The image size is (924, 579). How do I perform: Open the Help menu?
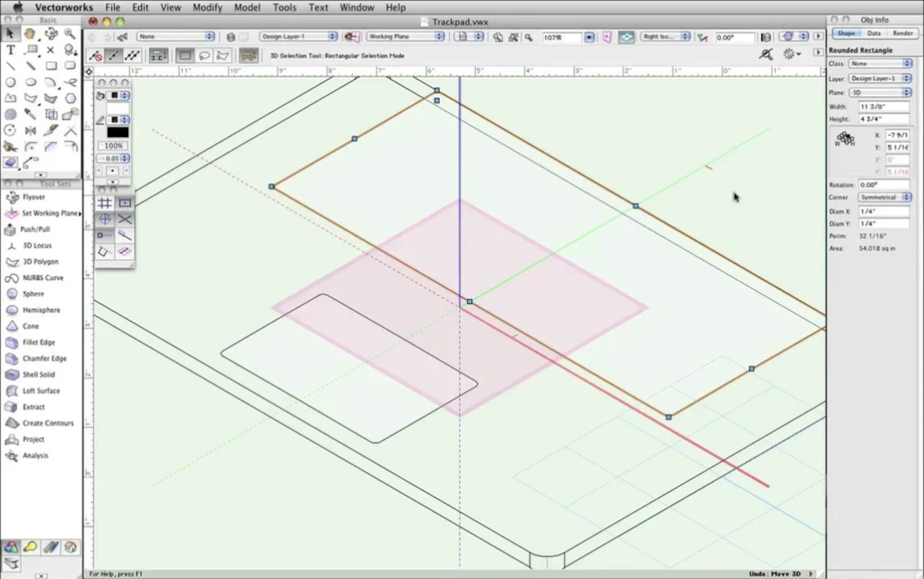[x=396, y=7]
